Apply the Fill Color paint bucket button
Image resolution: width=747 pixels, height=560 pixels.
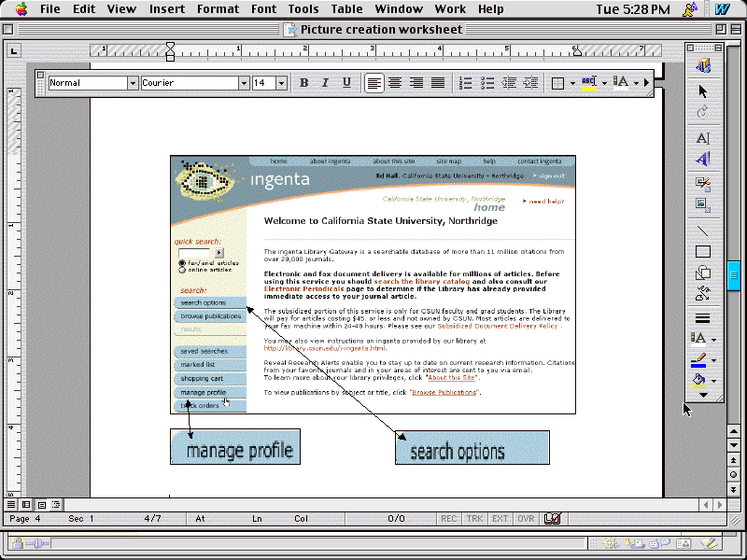(x=698, y=381)
